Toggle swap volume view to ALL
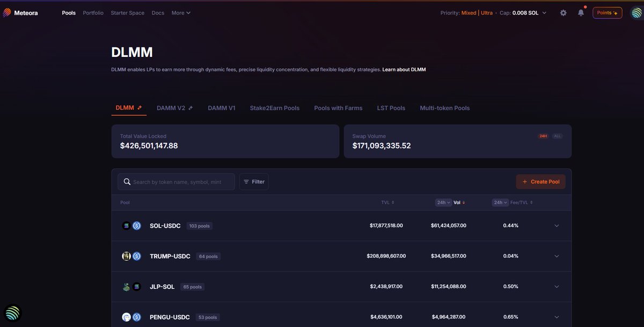 point(557,136)
